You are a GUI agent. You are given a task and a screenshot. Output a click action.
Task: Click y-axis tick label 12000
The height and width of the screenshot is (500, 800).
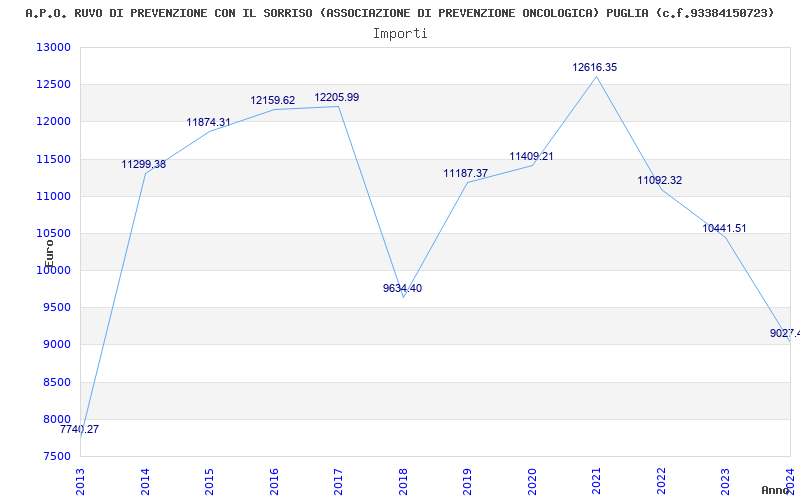click(x=53, y=122)
